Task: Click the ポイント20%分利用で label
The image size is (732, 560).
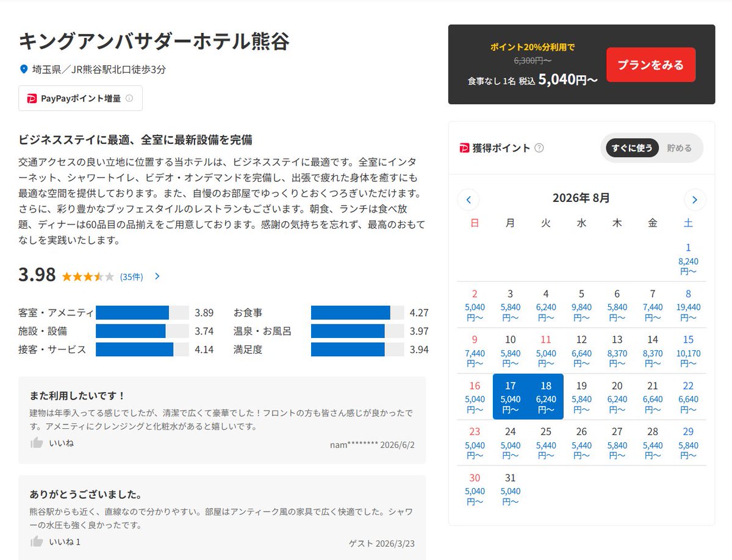Action: 533,47
